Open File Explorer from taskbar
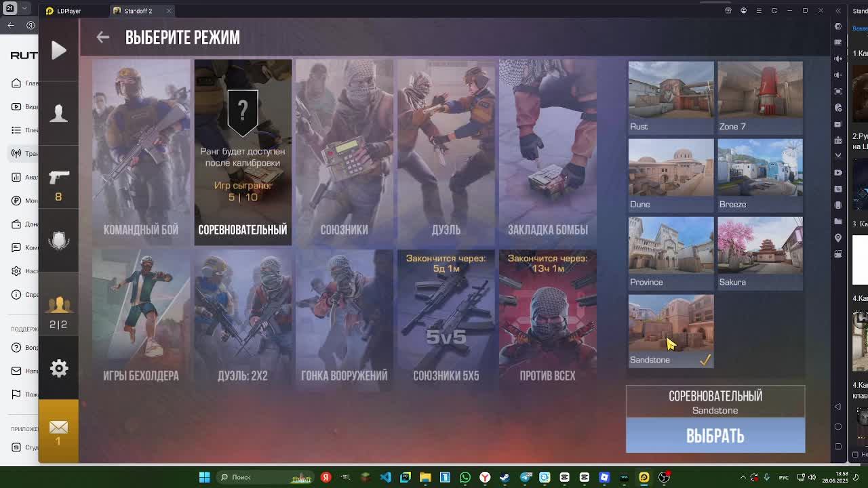Screen dimensions: 868x488 tap(425, 477)
